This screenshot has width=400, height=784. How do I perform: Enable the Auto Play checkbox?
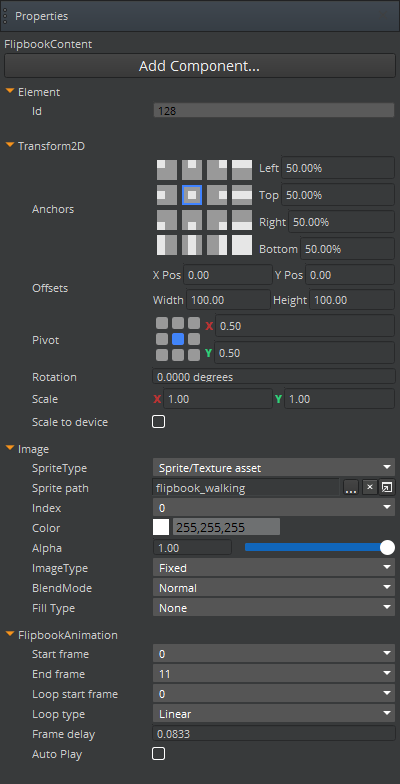coord(158,754)
